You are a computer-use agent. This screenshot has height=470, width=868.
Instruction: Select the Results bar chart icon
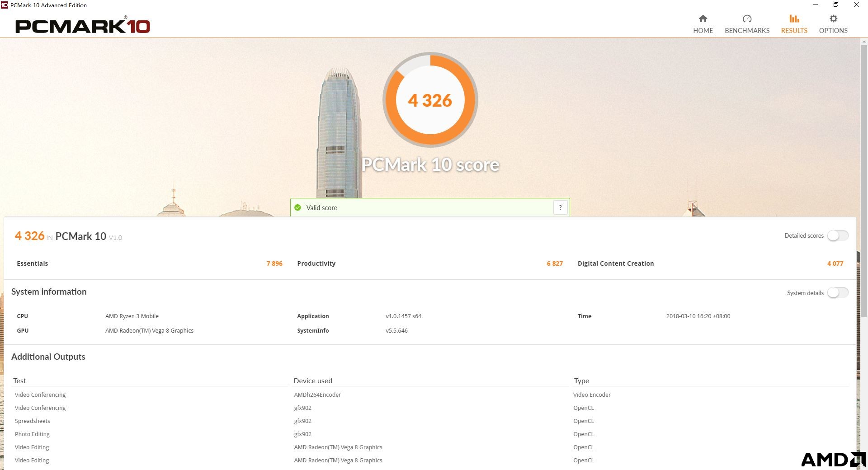(x=794, y=19)
